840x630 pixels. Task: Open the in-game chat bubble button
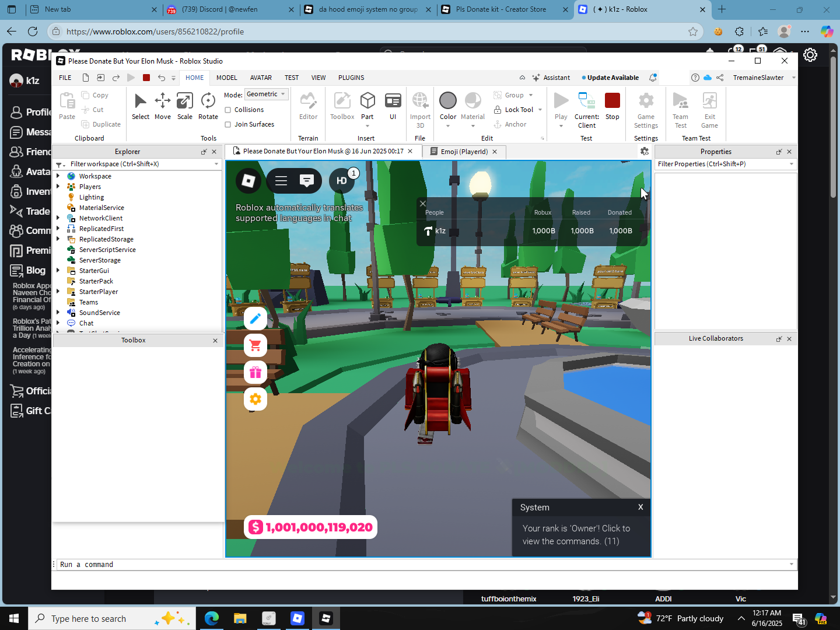[x=307, y=181]
